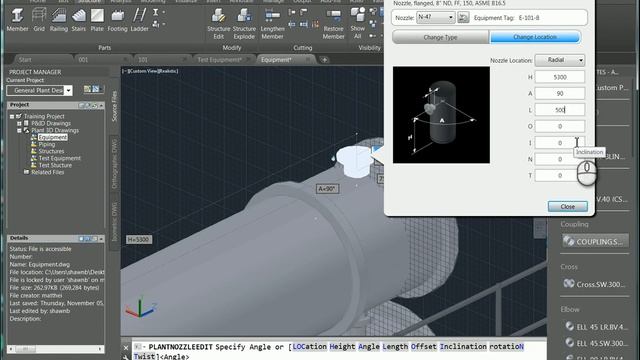Click the nozzle pick icon next to N-47
640x360 pixels.
point(463,18)
